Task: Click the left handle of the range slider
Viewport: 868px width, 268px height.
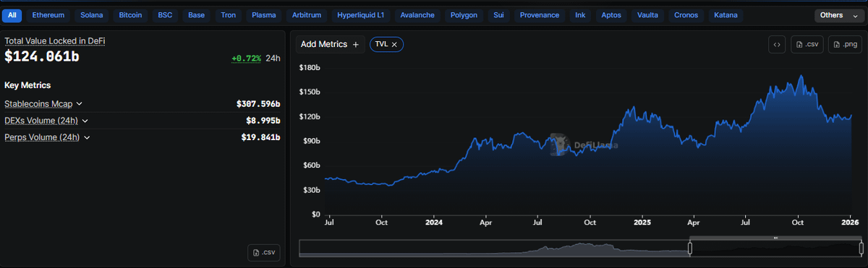Action: [x=689, y=248]
